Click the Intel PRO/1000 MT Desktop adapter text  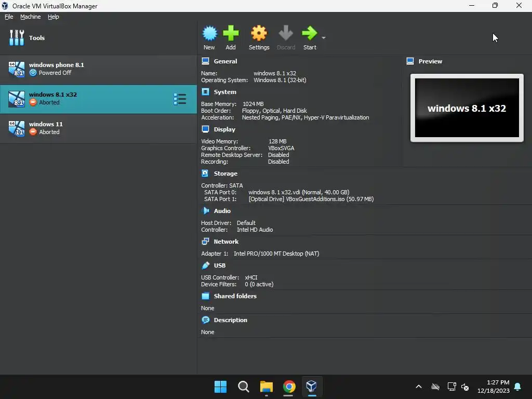click(x=276, y=254)
